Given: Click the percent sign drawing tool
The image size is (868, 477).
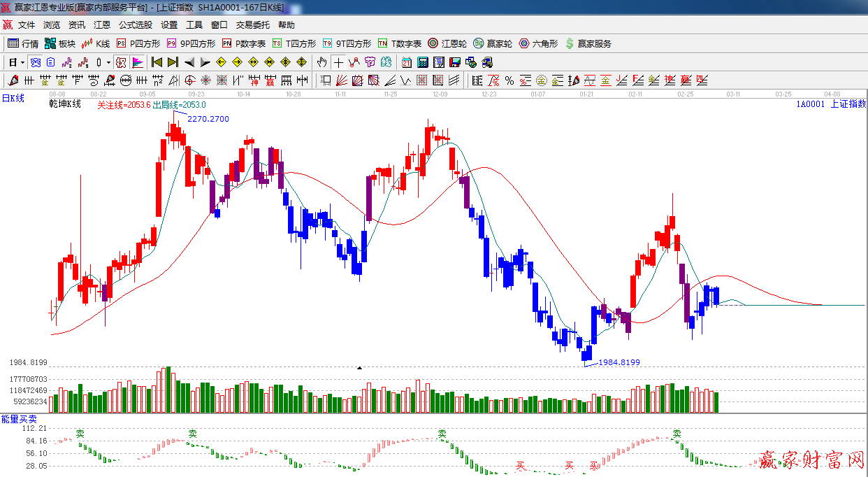Looking at the screenshot, I should pyautogui.click(x=509, y=80).
